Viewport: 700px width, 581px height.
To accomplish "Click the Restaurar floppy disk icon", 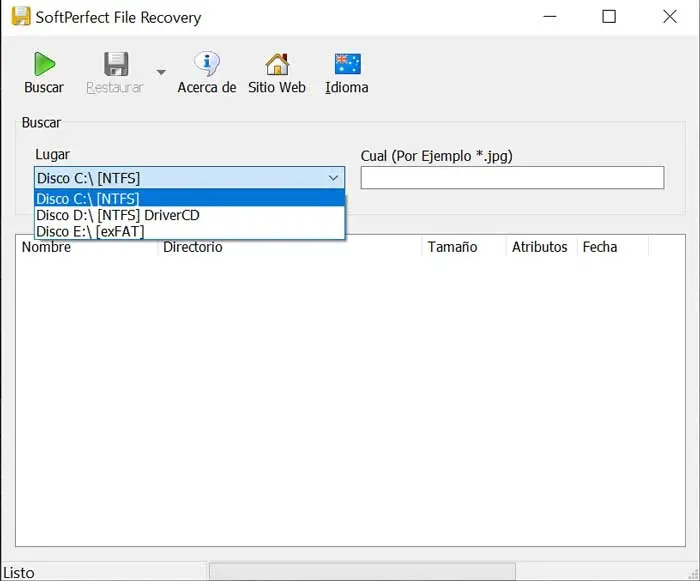I will click(116, 64).
